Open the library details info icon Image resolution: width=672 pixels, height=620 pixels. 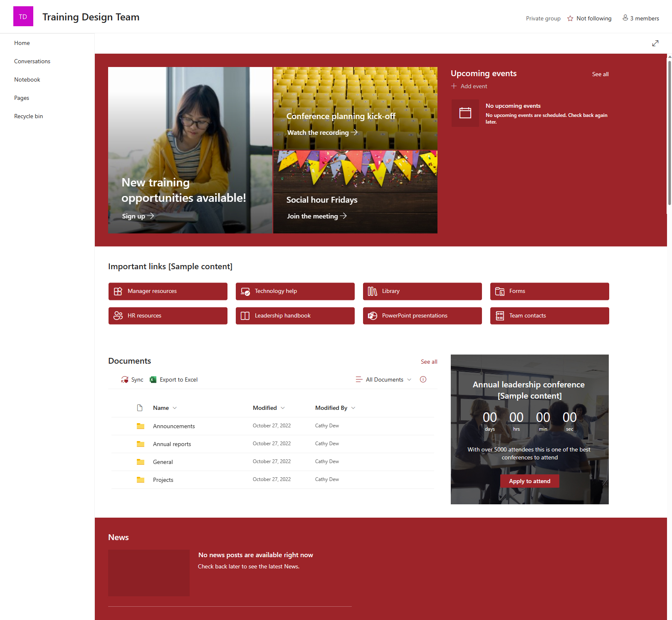coord(423,379)
